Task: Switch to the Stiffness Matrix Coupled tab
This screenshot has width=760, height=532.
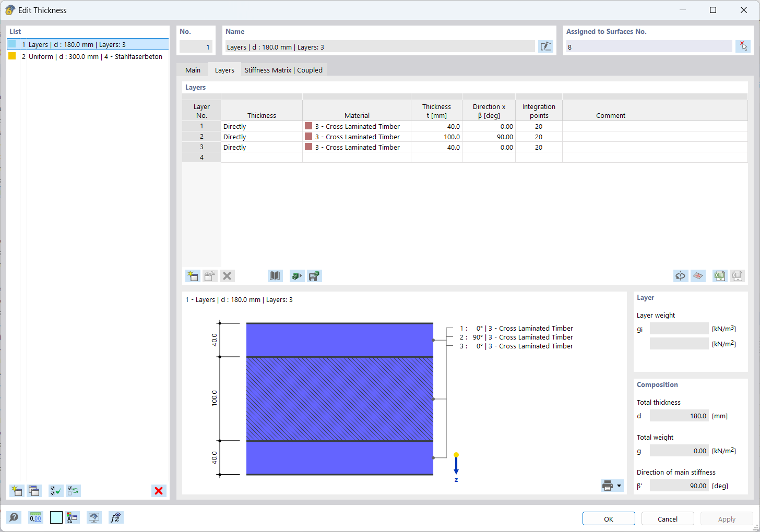Action: (283, 69)
